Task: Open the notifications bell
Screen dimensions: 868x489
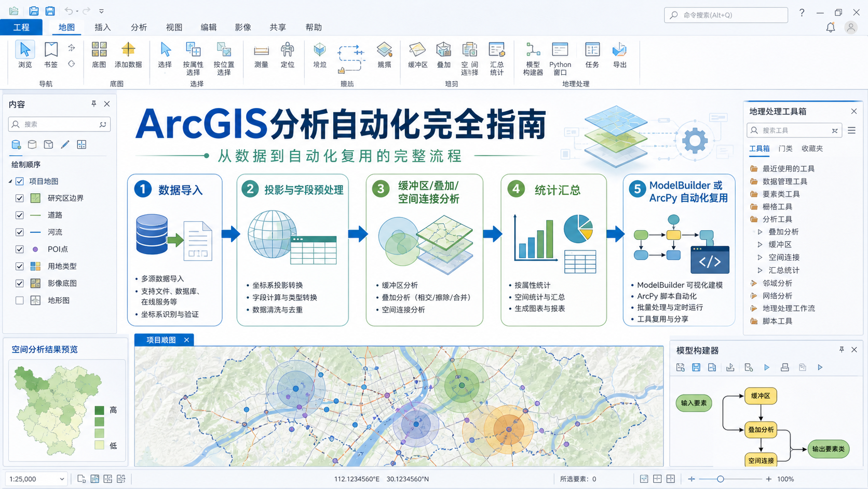Action: tap(831, 28)
